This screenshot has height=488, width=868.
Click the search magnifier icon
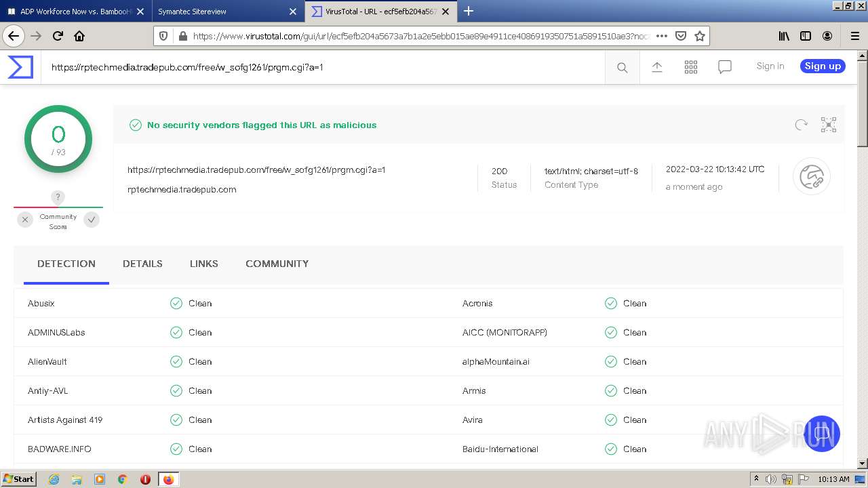(622, 67)
